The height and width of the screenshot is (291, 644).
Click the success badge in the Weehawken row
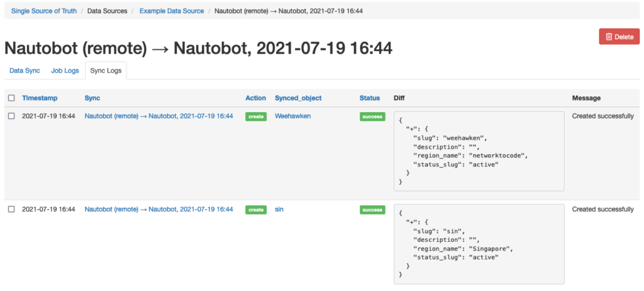(x=372, y=117)
